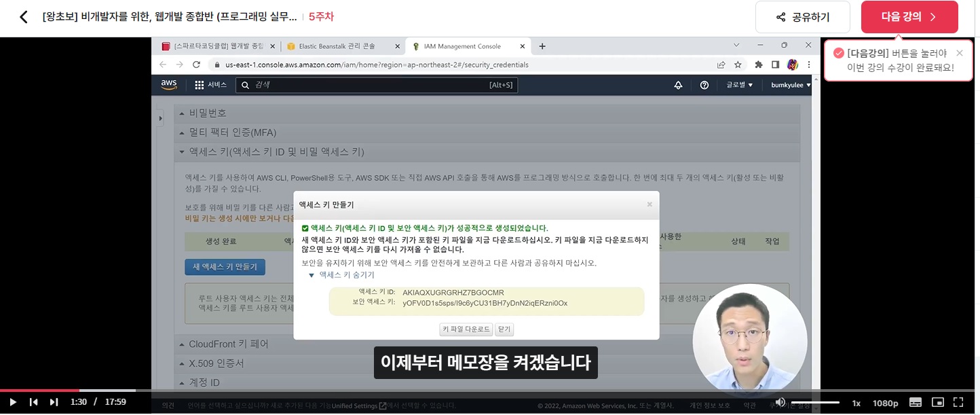Mute the video with the speaker icon
980x415 pixels.
click(x=780, y=402)
